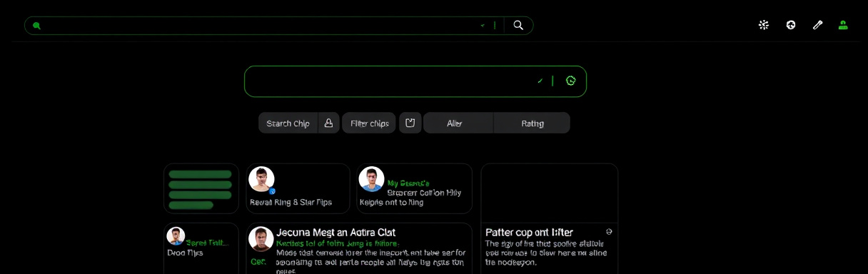Click the magnifier button in the top search bar
868x274 pixels.
(x=518, y=26)
